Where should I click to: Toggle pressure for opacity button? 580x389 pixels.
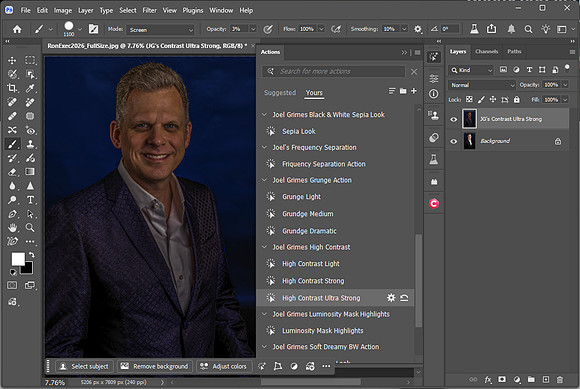(x=268, y=29)
